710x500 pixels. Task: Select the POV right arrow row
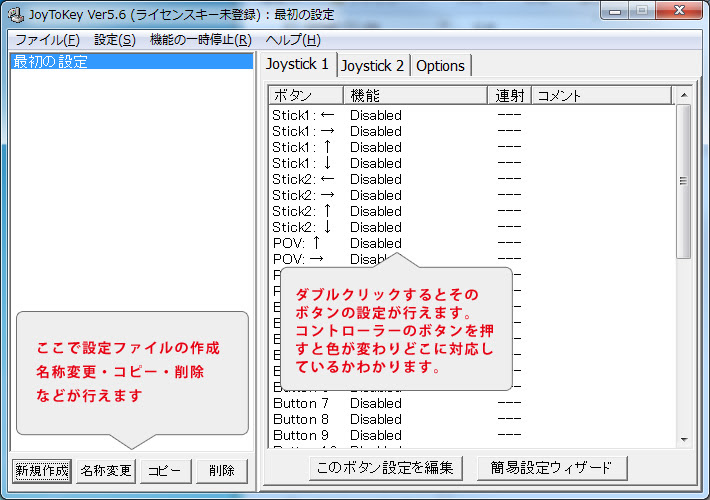tap(471, 259)
